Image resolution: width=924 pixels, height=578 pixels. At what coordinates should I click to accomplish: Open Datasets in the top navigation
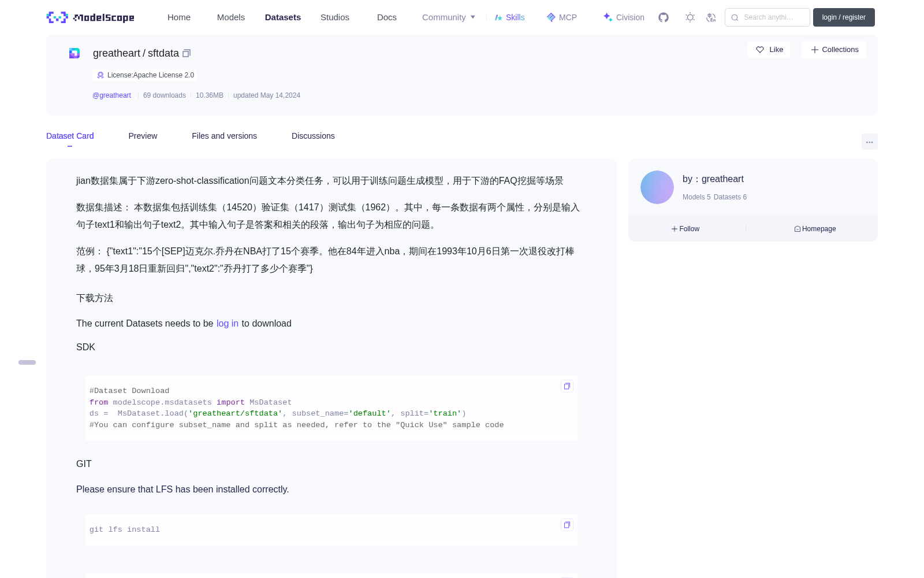[x=283, y=17]
